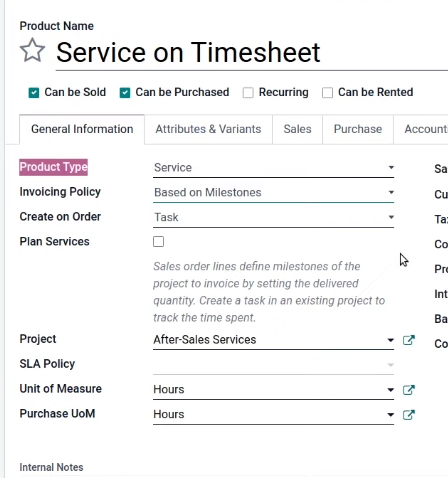The height and width of the screenshot is (478, 448).
Task: Open the SLA Policy dropdown
Action: tap(273, 364)
